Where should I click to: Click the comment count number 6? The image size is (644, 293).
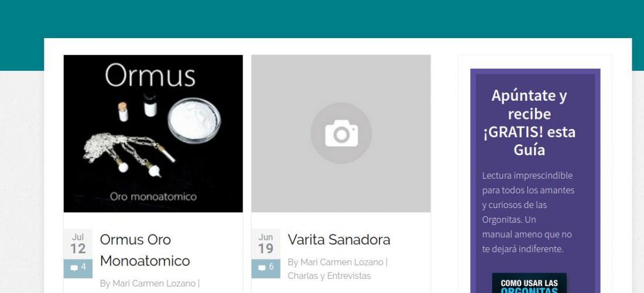click(x=271, y=267)
